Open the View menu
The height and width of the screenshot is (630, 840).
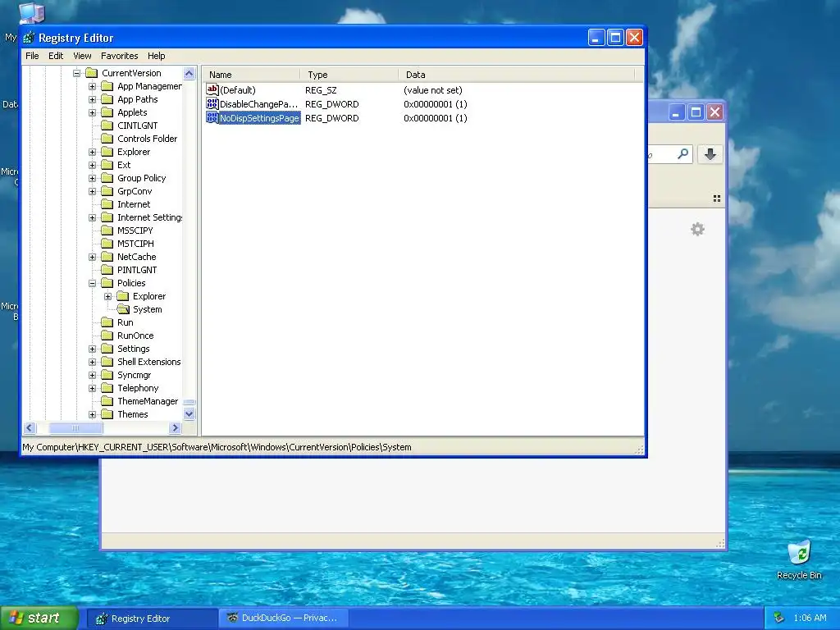[x=82, y=56]
